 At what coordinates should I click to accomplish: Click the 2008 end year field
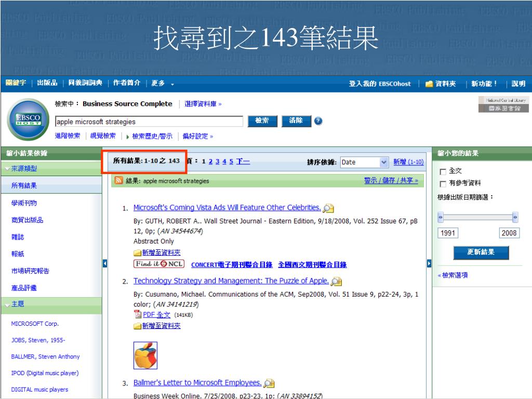pyautogui.click(x=509, y=233)
